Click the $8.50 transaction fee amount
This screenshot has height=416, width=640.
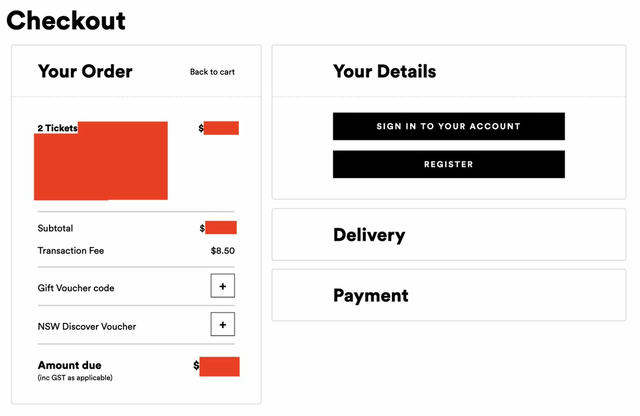pos(222,251)
